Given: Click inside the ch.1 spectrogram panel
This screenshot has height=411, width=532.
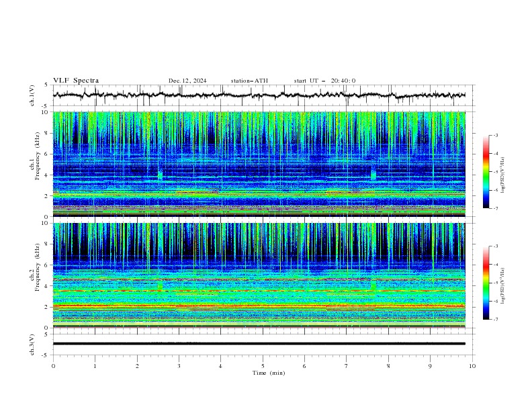Looking at the screenshot, I should pos(259,164).
